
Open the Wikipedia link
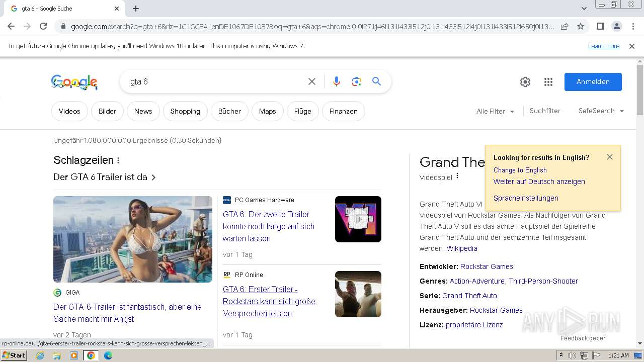(x=462, y=248)
